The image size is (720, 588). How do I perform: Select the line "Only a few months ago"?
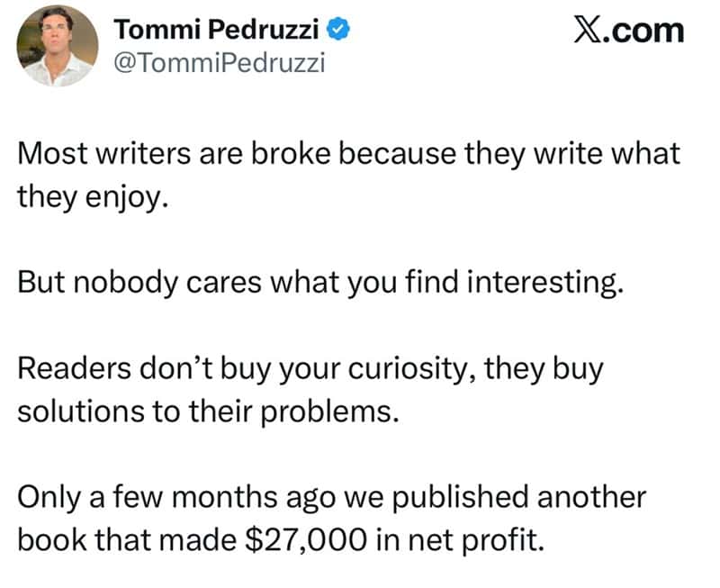point(332,497)
